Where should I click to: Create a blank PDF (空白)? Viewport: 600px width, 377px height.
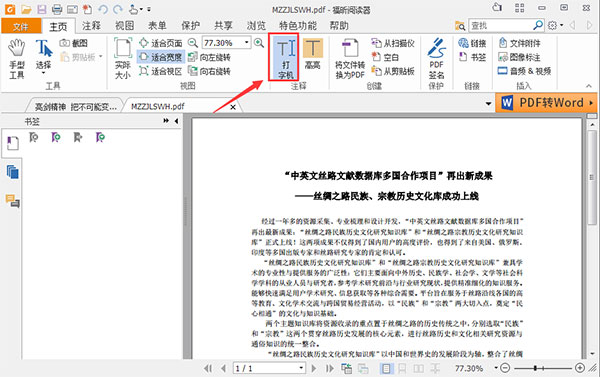pyautogui.click(x=386, y=57)
